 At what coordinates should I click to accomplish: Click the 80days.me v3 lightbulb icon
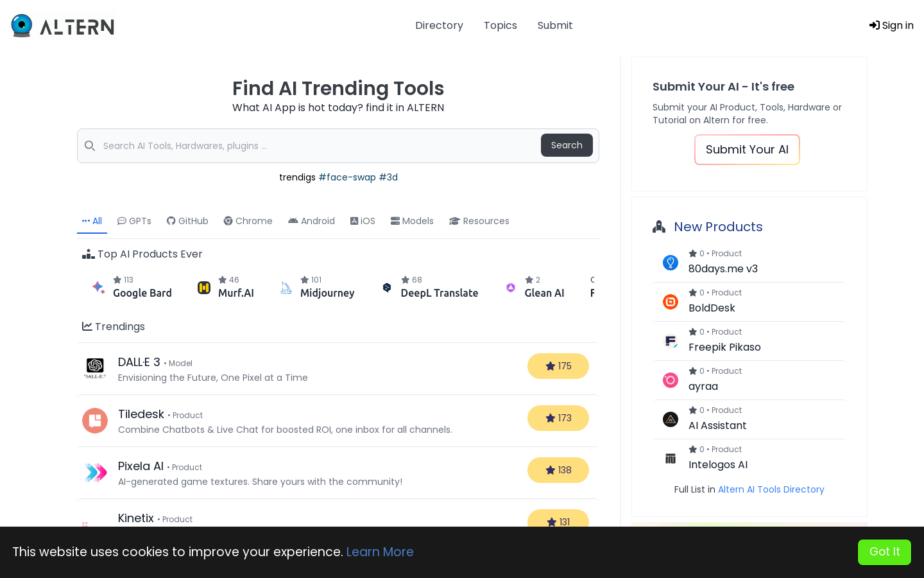point(671,262)
